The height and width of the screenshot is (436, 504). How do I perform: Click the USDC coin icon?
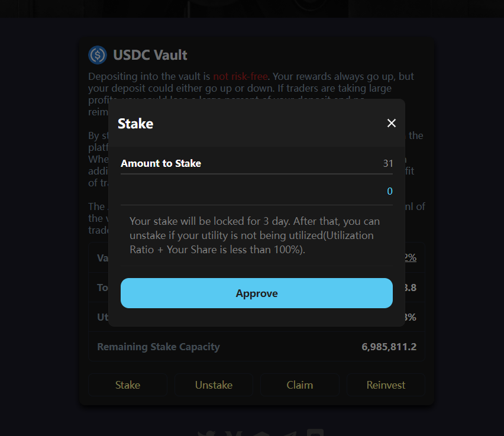click(98, 55)
